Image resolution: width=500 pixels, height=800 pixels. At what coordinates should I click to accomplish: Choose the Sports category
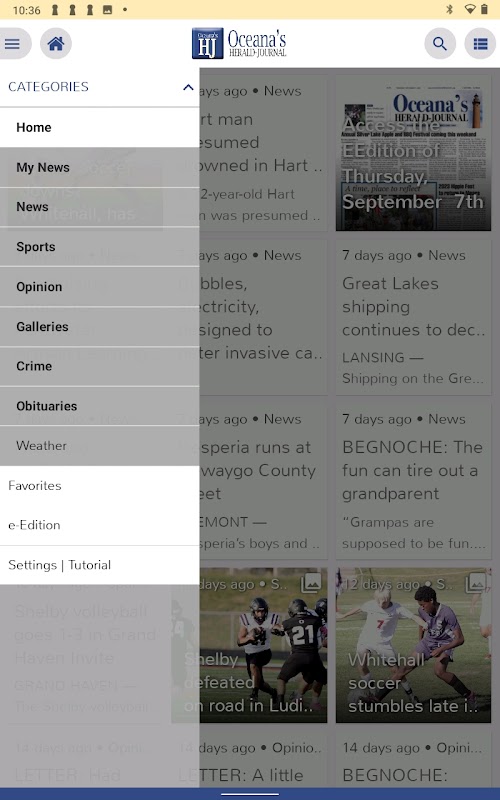99,247
